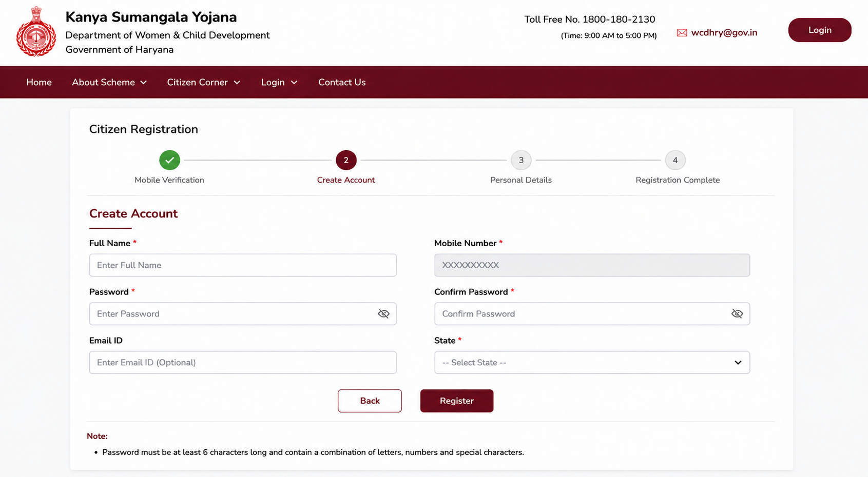
Task: Click the Department of Women & Child Development text
Action: point(167,35)
